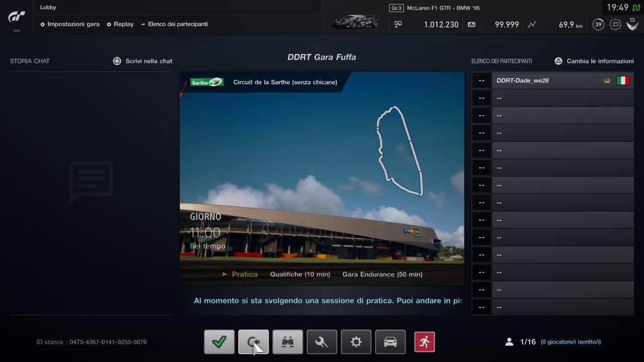Click the triangle icon beside Cambia le informazioni
Viewport: 644px width, 362px height.
(x=558, y=61)
